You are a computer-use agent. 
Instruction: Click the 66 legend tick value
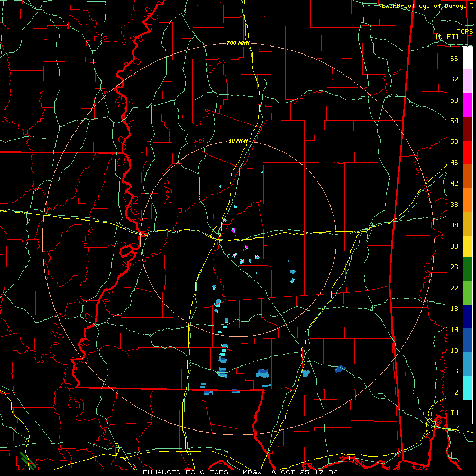(x=454, y=58)
